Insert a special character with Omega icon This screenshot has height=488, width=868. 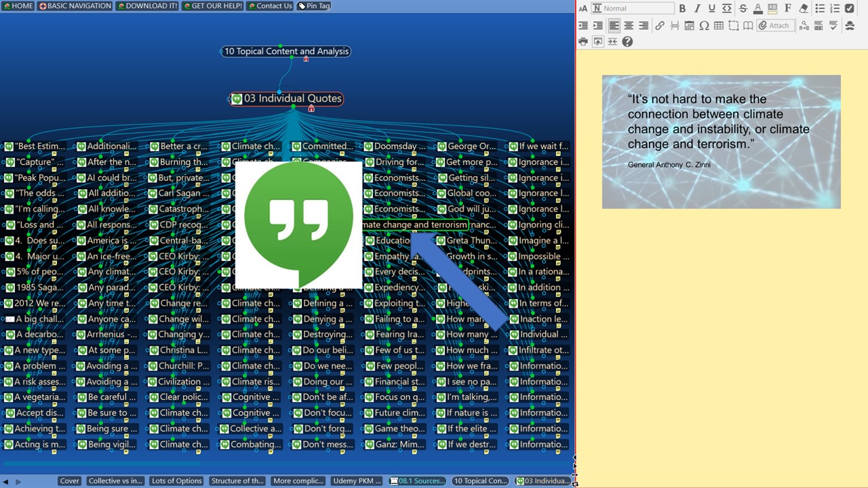click(x=704, y=26)
